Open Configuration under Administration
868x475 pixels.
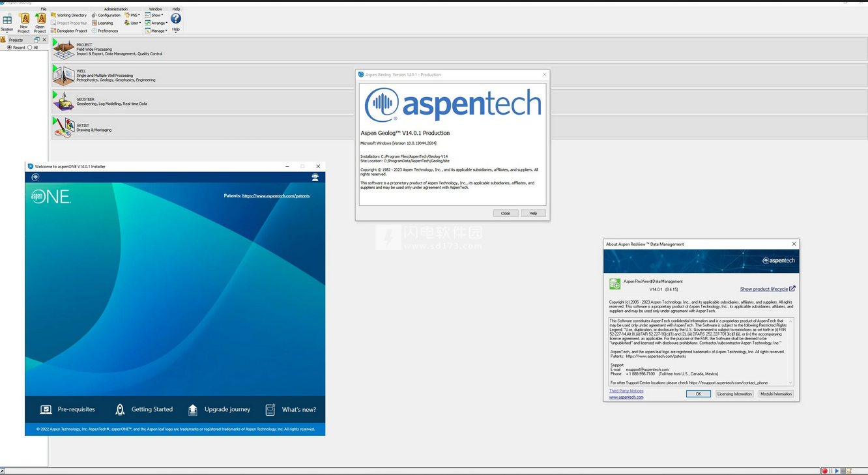coord(106,15)
